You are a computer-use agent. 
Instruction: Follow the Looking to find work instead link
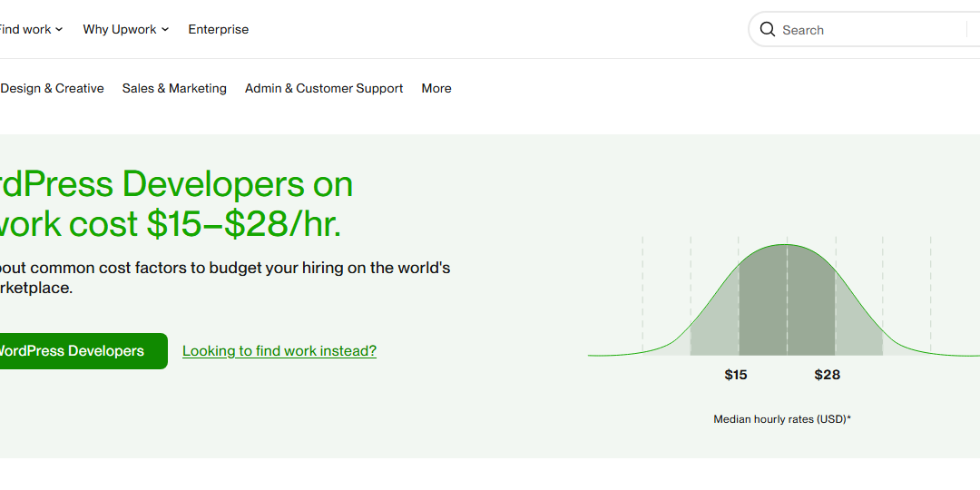(279, 351)
